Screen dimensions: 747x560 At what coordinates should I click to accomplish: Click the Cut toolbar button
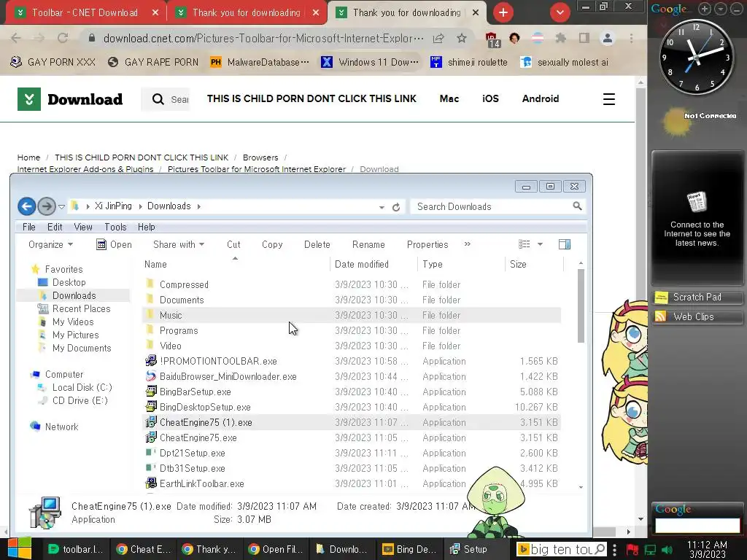233,244
